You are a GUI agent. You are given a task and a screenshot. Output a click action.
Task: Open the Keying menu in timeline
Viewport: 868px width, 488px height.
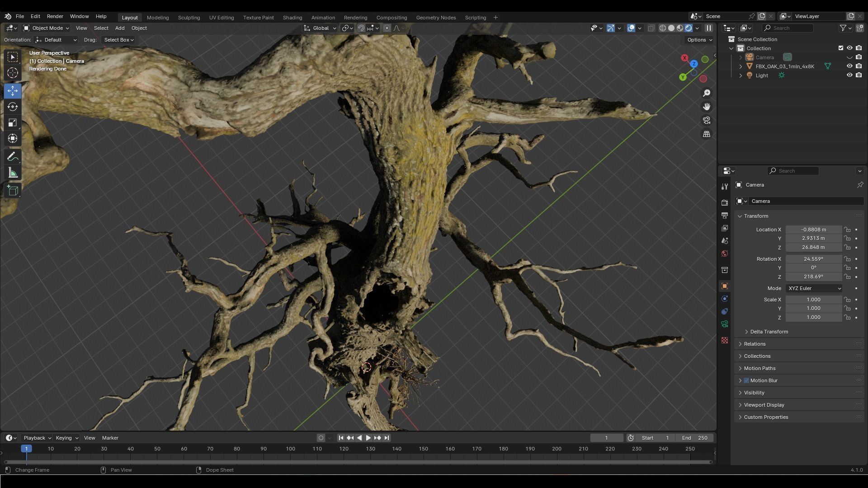[x=66, y=438]
